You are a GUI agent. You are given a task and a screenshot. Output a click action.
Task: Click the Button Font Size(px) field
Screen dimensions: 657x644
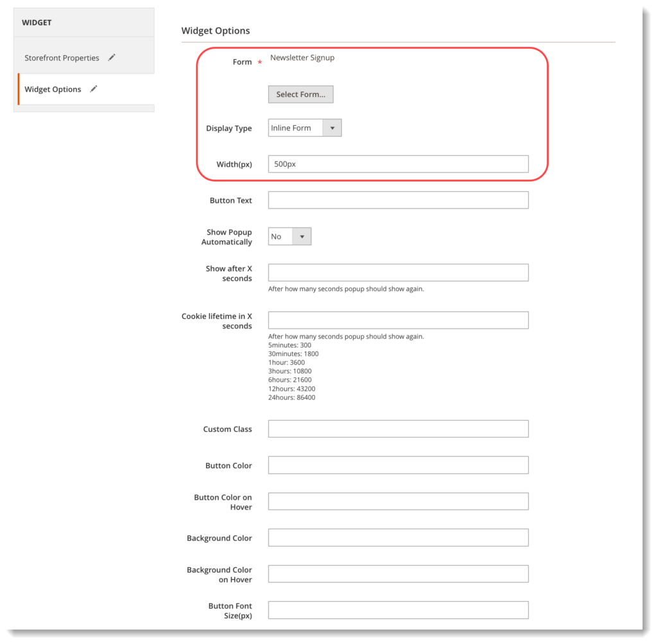[x=398, y=609]
